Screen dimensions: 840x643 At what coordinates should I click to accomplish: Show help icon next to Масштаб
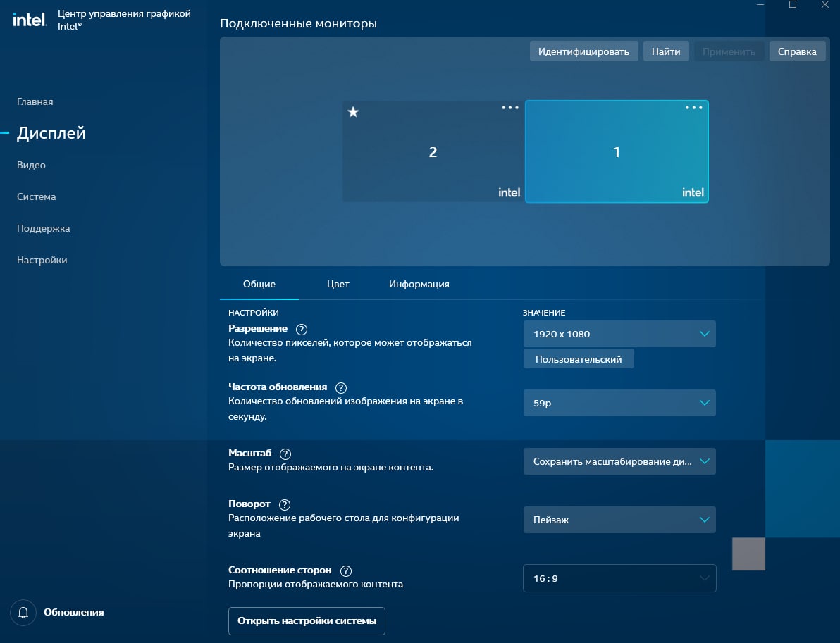coord(285,454)
